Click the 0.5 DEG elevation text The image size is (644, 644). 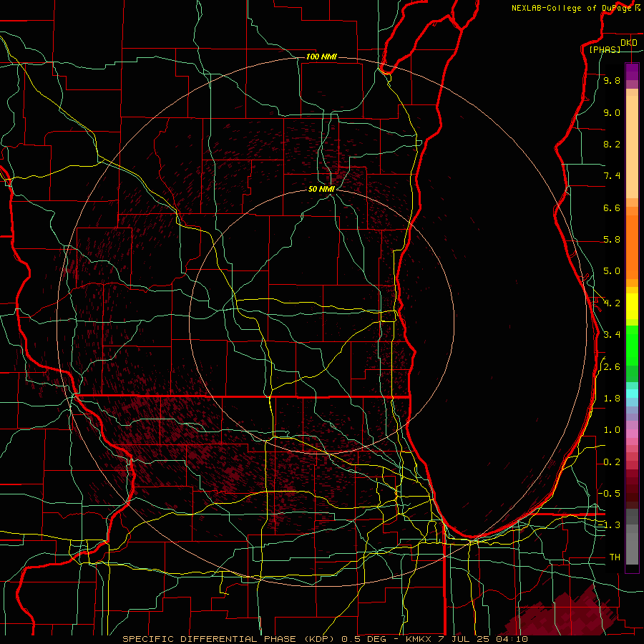364,639
